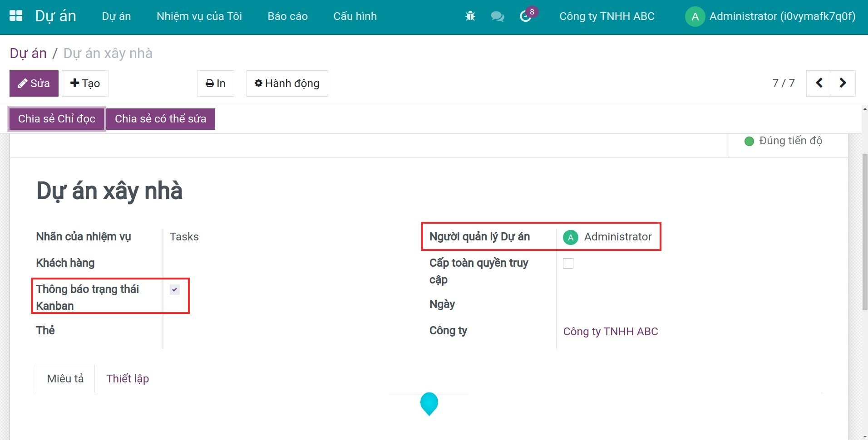Click the Dự án breadcrumb link
This screenshot has width=868, height=440.
[x=28, y=54]
